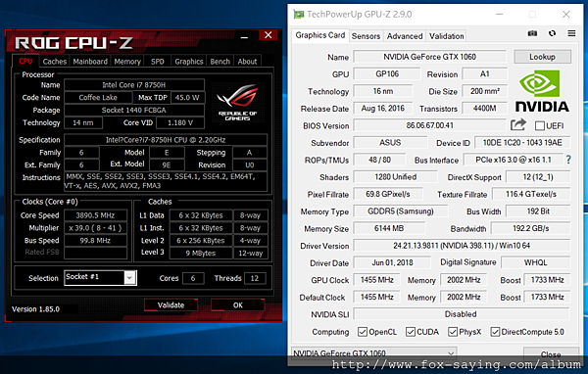The width and height of the screenshot is (588, 374).
Task: Click the Multiplier value x 39.0 (8 - 41)
Action: [95, 228]
